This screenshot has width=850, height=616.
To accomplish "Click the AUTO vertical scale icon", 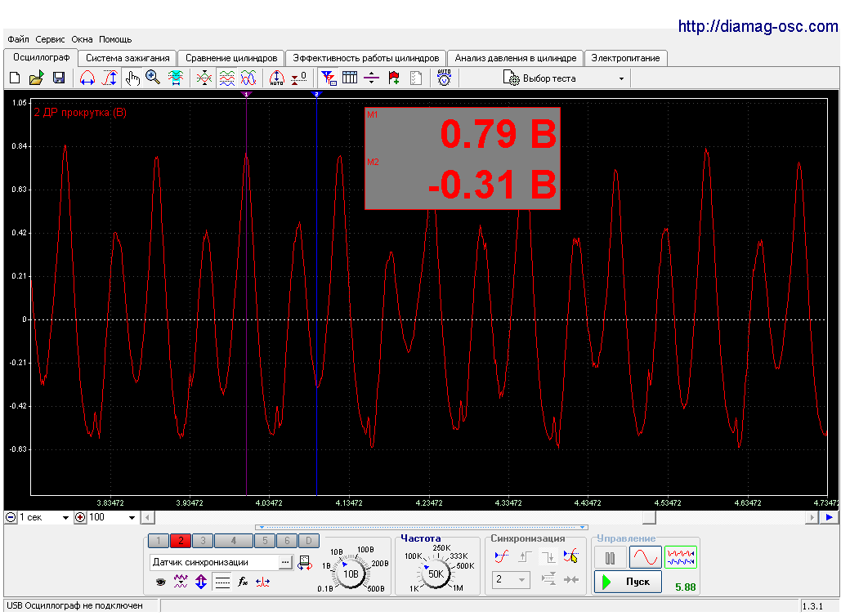I will pos(276,78).
